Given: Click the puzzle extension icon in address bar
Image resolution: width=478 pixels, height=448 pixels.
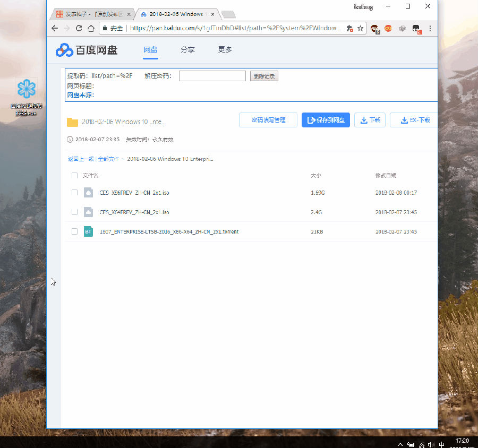Looking at the screenshot, I should point(349,28).
